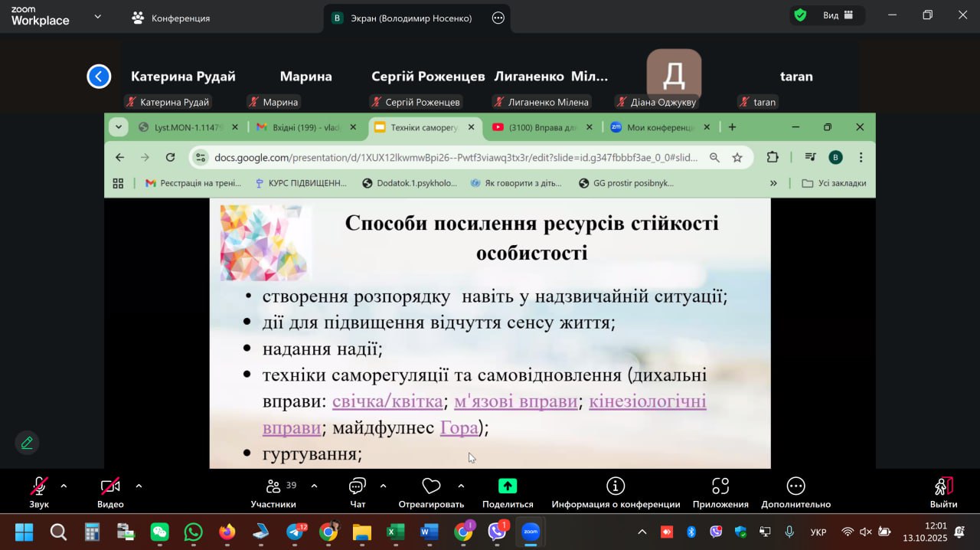Toggle Windows system volume mute icon
This screenshot has width=980, height=550.
tap(866, 532)
